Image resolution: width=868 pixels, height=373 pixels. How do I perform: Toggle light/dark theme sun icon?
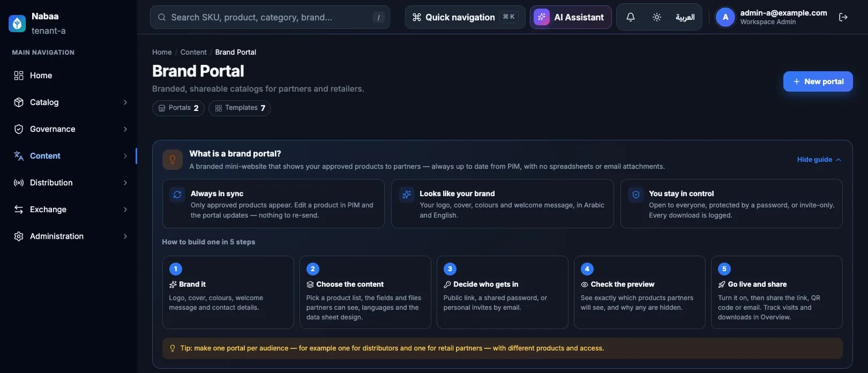[x=657, y=17]
